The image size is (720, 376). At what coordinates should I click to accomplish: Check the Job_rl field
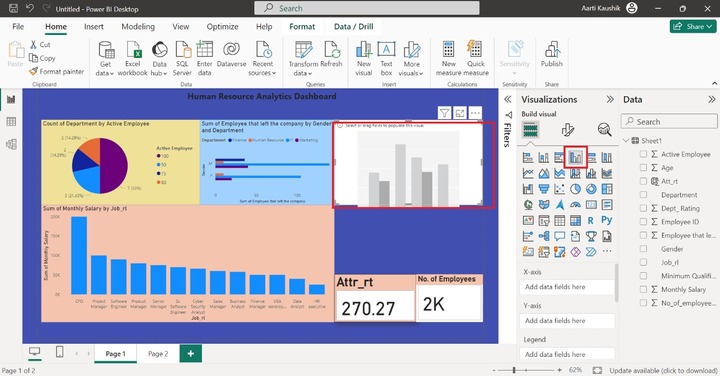click(x=643, y=262)
